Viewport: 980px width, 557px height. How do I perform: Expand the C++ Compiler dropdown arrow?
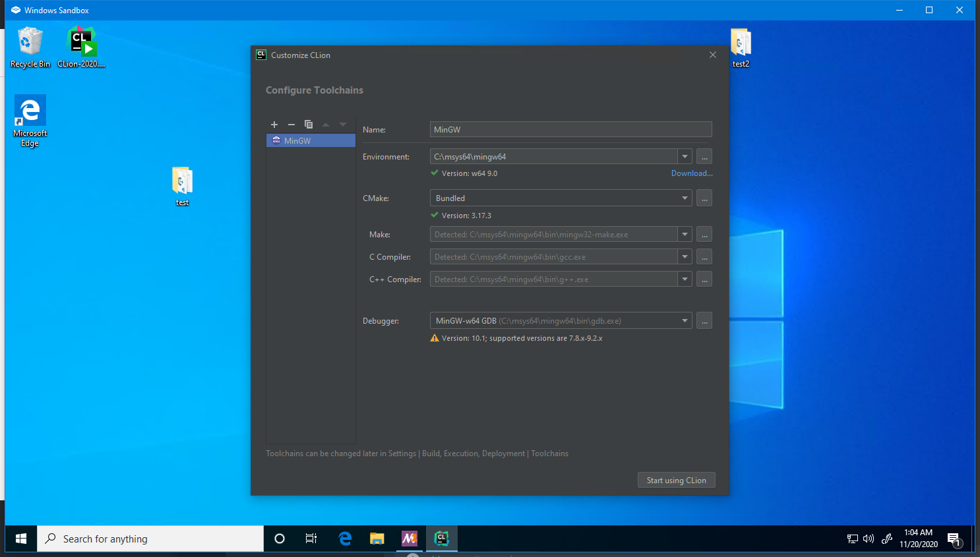pyautogui.click(x=685, y=279)
